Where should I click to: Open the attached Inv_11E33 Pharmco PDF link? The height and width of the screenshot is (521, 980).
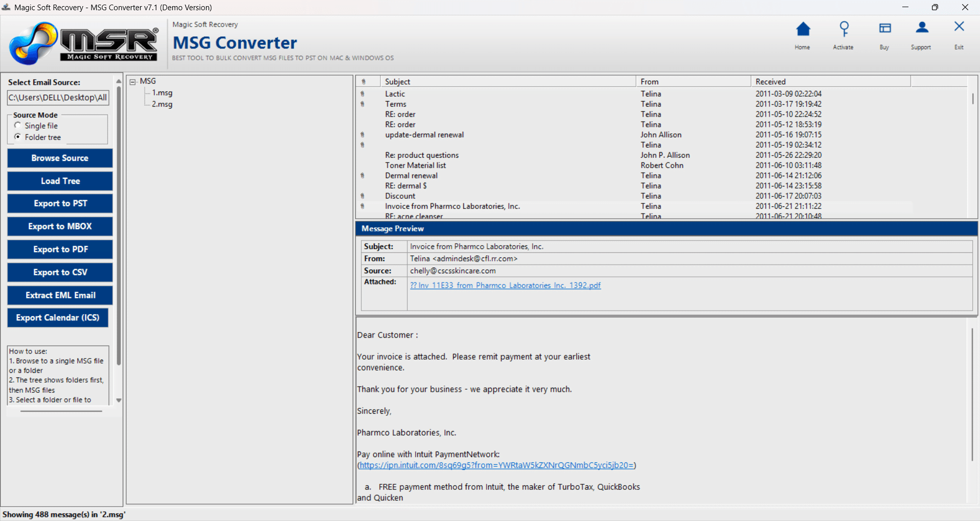point(505,286)
